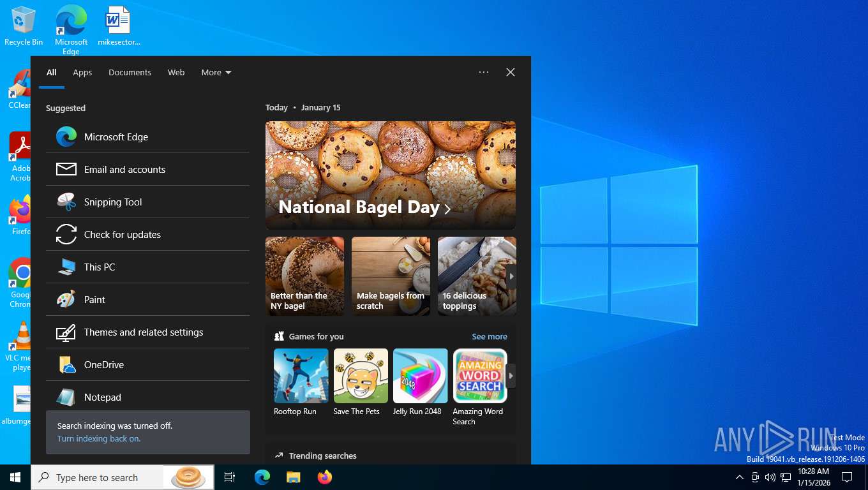Open OneDrive from suggested list

point(147,364)
